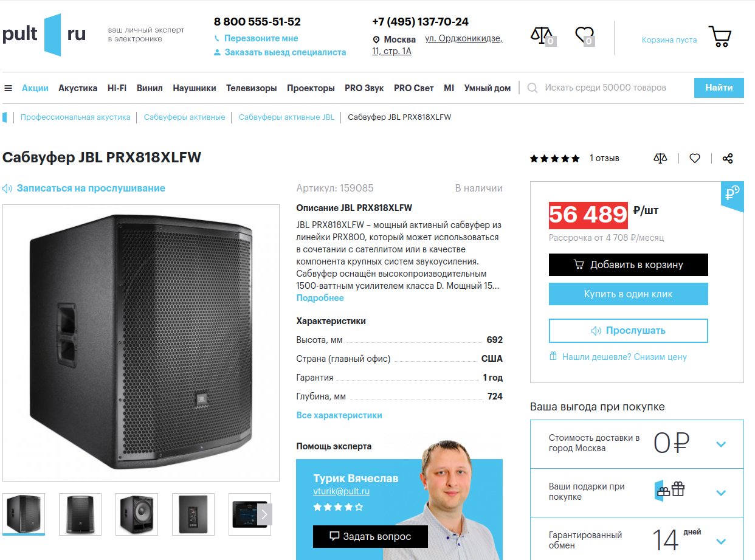This screenshot has width=755, height=560.
Task: Open the Все характеристики link
Action: pos(339,415)
